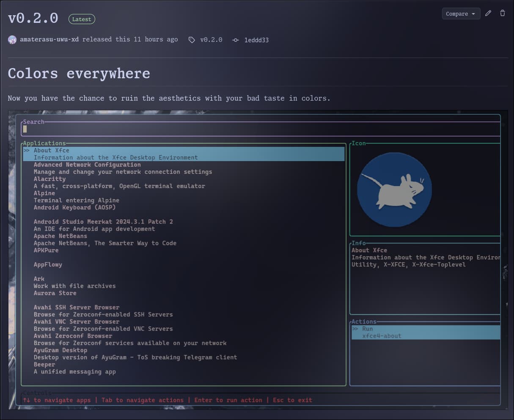Viewport: 514px width, 420px height.
Task: Click the Xfce mouse icon in screenshot
Action: click(x=394, y=189)
